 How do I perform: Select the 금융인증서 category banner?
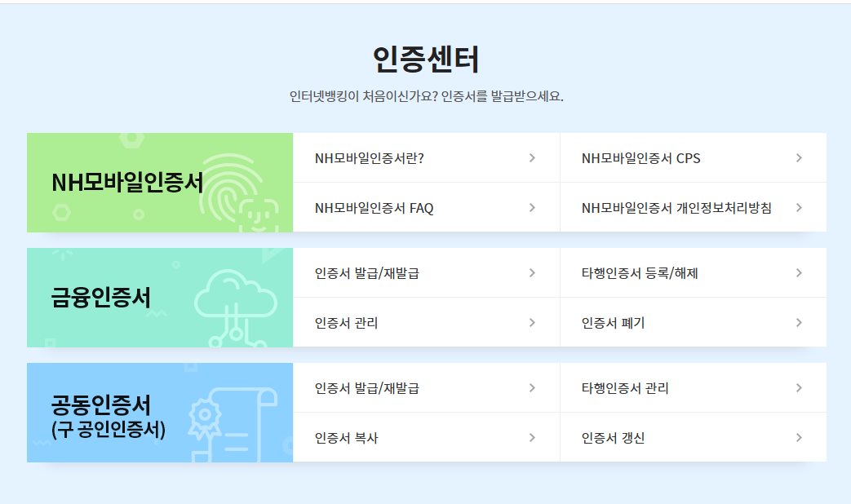point(160,298)
